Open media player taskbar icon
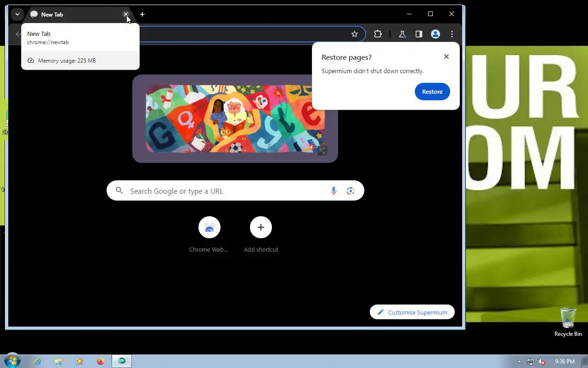Image resolution: width=588 pixels, height=368 pixels. pyautogui.click(x=79, y=361)
